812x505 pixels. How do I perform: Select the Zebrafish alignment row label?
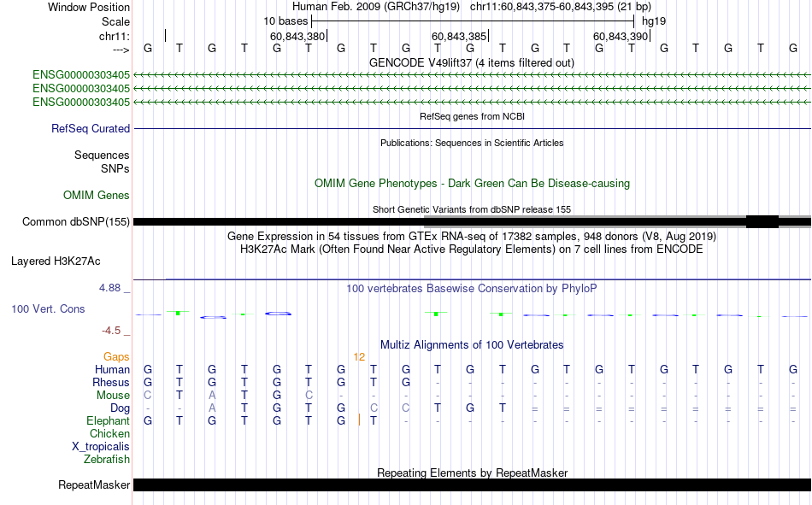[x=107, y=460]
